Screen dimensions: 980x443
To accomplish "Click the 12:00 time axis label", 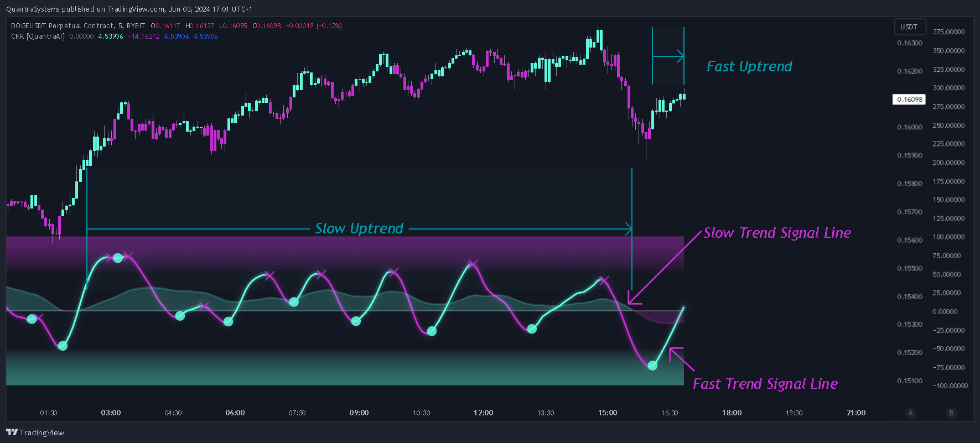I will coord(484,413).
